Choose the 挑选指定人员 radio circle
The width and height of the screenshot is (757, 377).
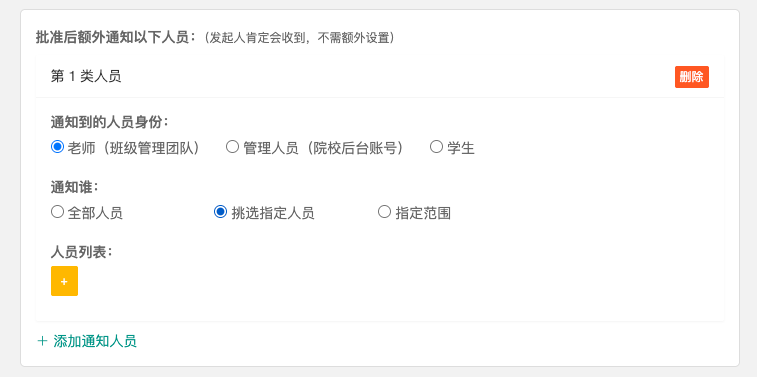pyautogui.click(x=221, y=211)
